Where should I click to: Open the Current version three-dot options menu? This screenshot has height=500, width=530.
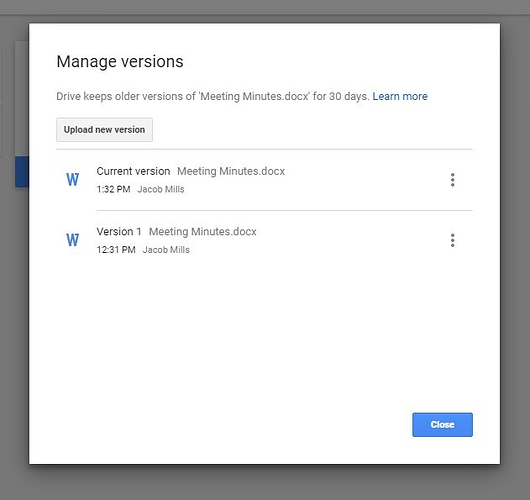(452, 180)
